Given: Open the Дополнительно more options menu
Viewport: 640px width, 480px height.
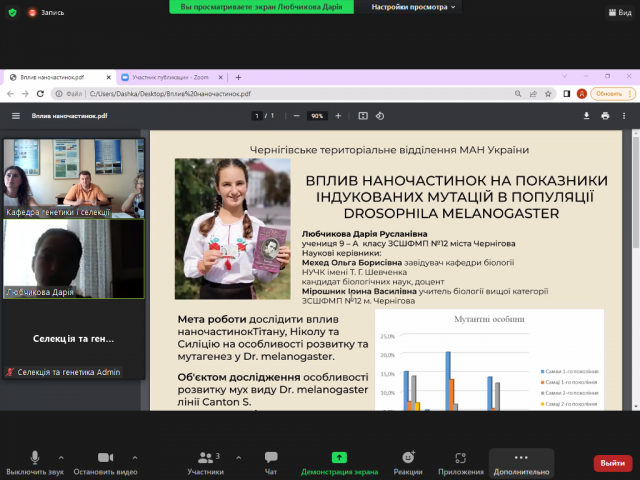Looking at the screenshot, I should 520,461.
